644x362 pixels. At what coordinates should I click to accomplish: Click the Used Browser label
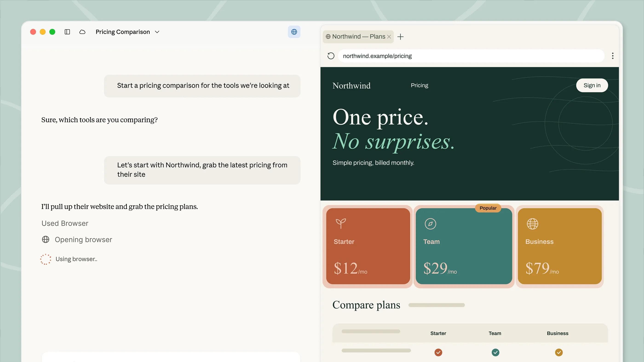pos(65,223)
